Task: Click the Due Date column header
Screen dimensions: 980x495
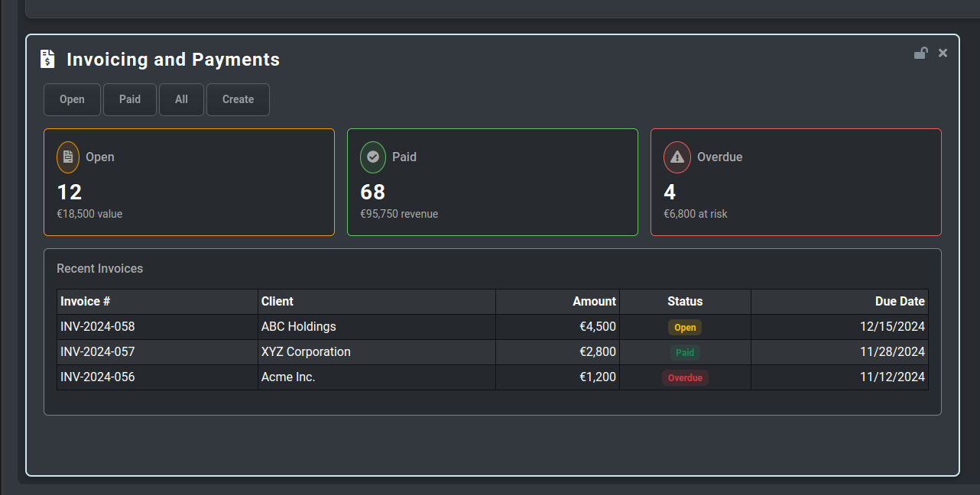Action: [x=900, y=302]
